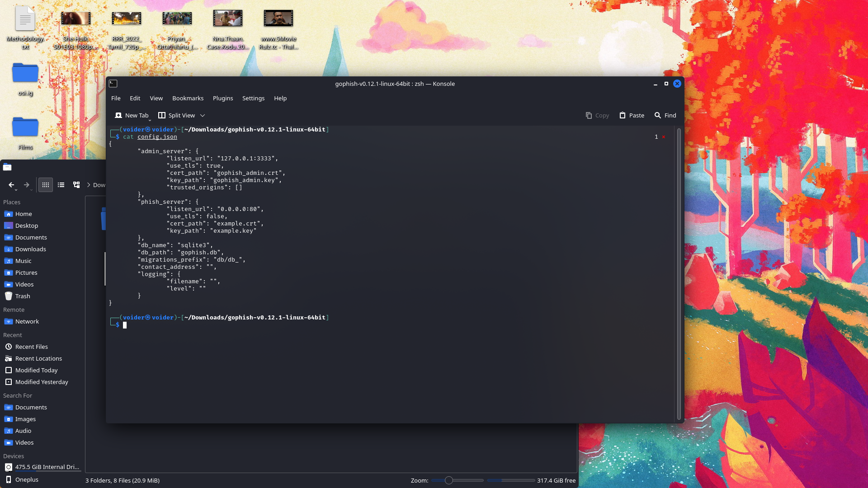Collapse the Devices section in sidebar

coord(14,456)
